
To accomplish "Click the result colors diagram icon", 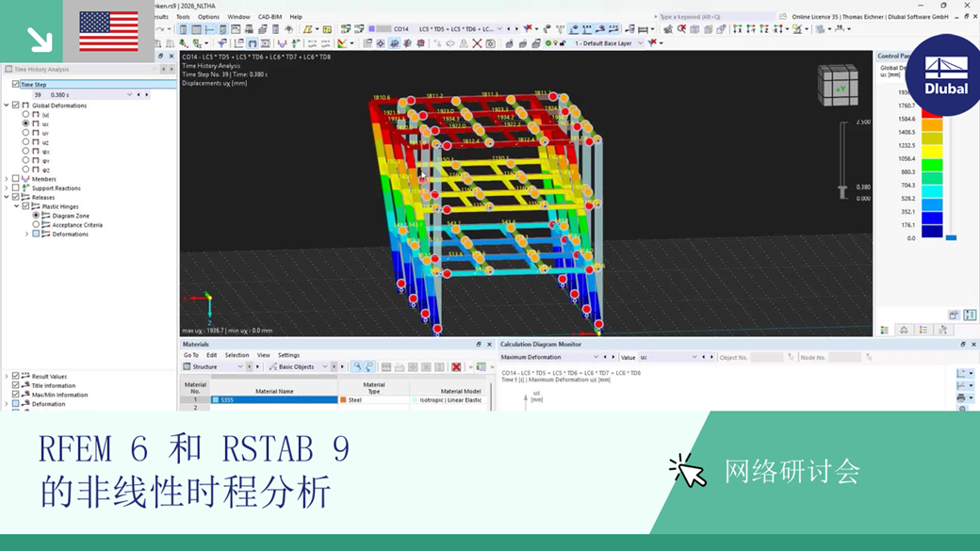I will pos(342,43).
